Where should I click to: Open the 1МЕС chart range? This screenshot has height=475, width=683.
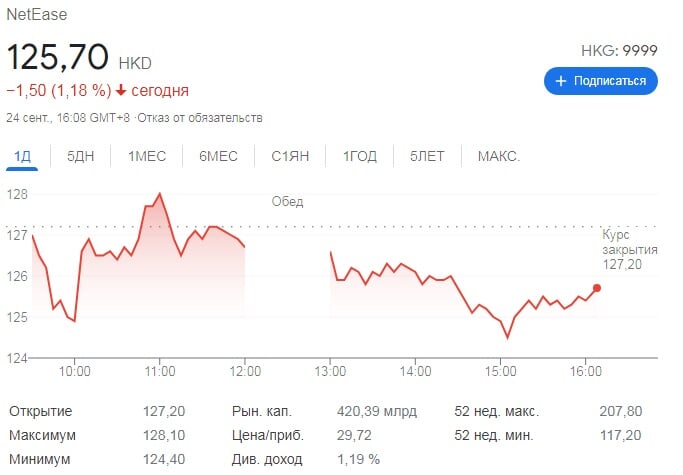(147, 156)
